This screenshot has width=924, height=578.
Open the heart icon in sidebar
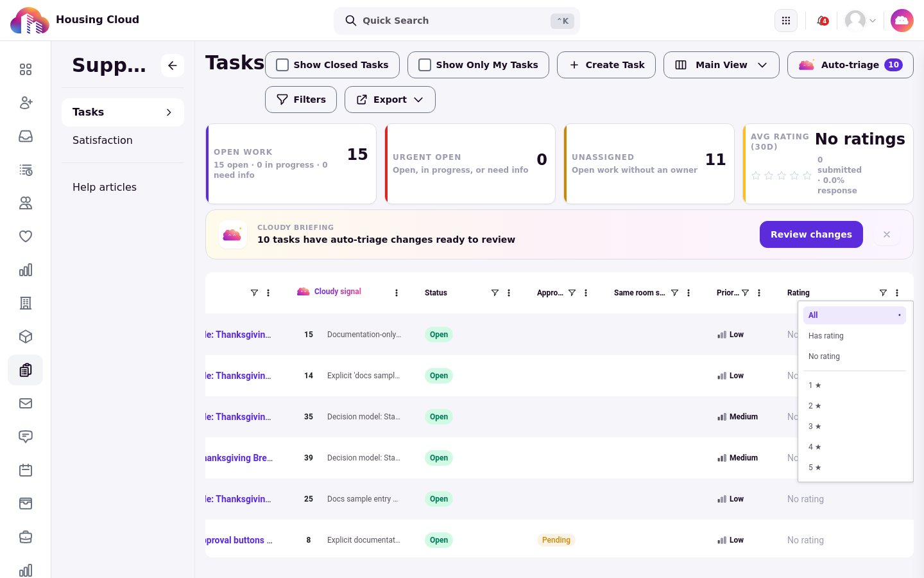[26, 236]
